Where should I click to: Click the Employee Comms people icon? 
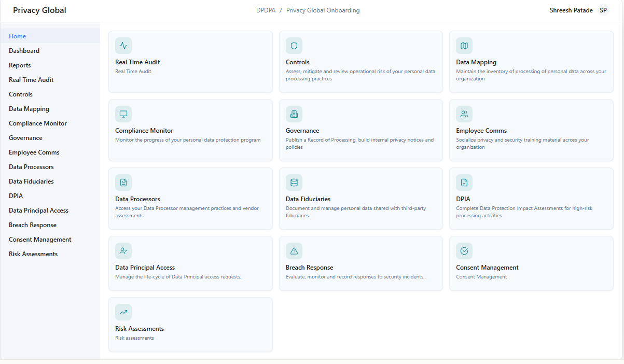point(464,114)
